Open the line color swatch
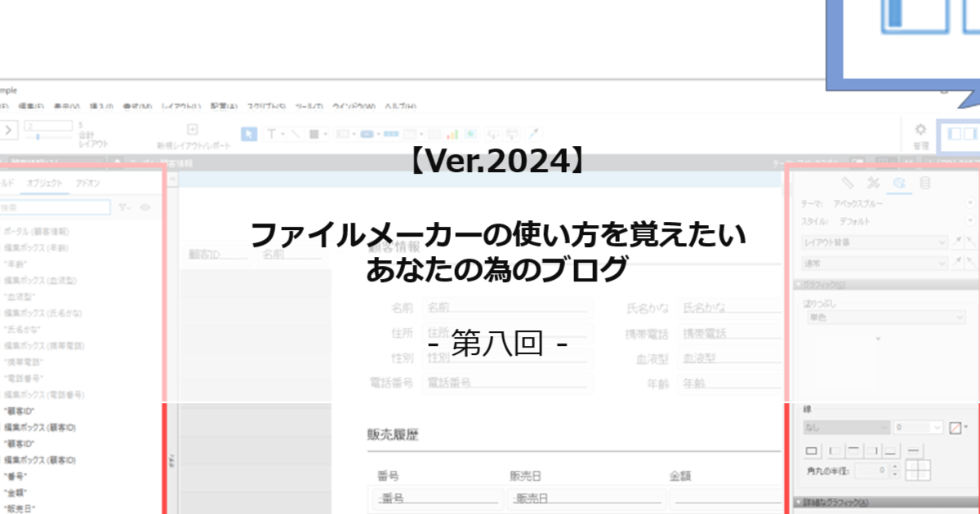 tap(955, 427)
